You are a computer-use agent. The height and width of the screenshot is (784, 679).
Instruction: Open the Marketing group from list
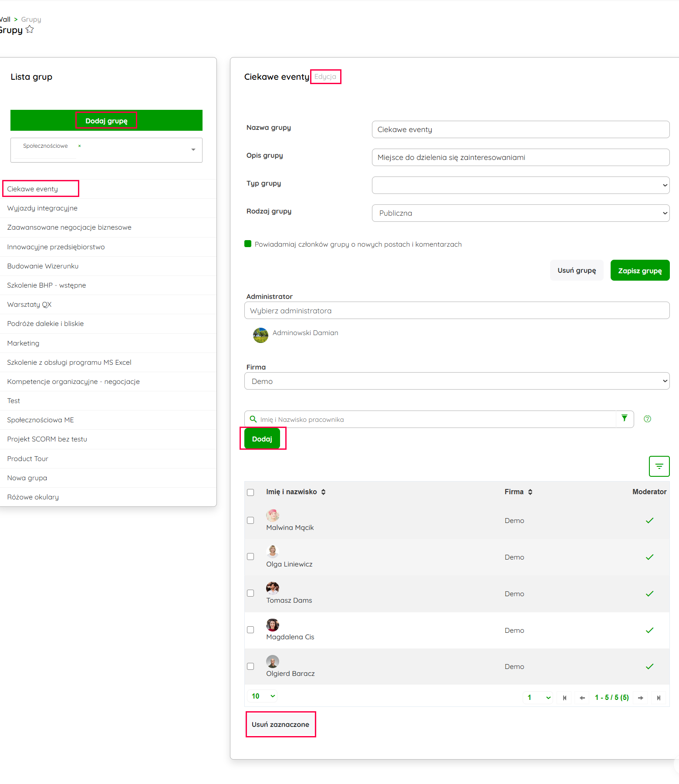[23, 343]
